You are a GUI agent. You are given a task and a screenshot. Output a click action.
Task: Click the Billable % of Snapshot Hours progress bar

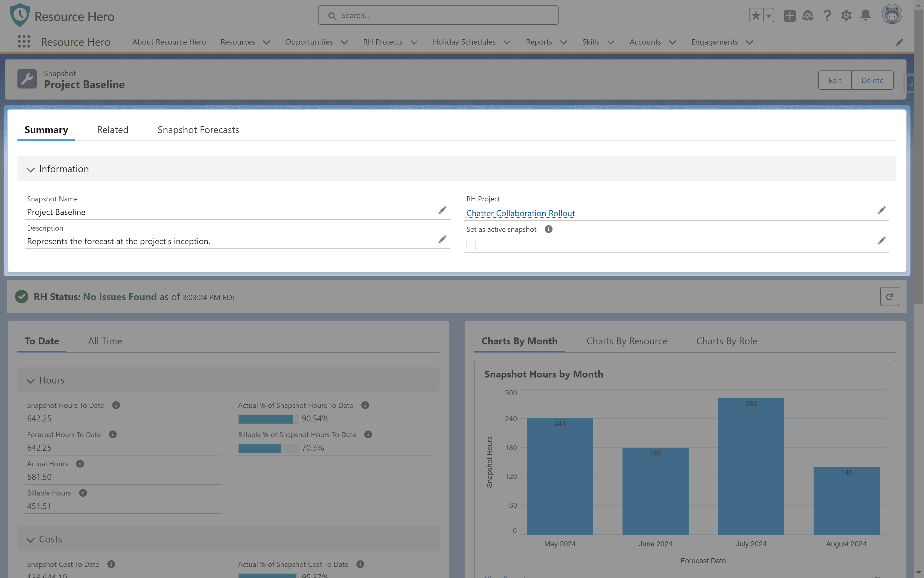pyautogui.click(x=268, y=448)
